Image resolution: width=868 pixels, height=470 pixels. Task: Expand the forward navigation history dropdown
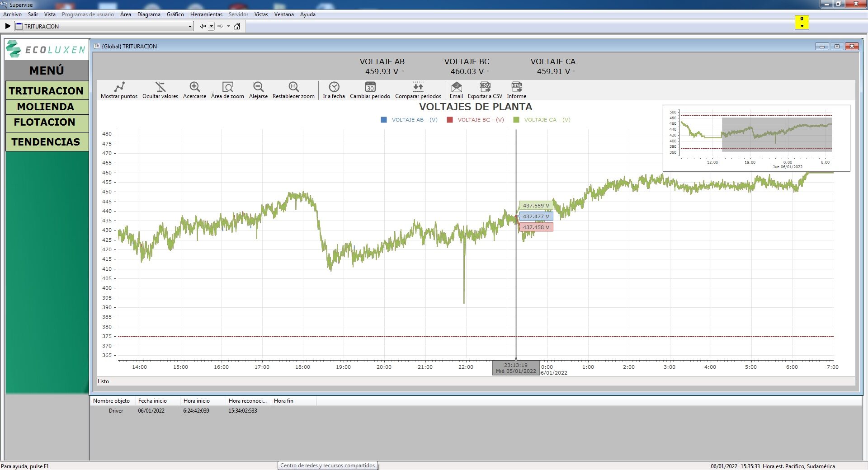pyautogui.click(x=228, y=26)
